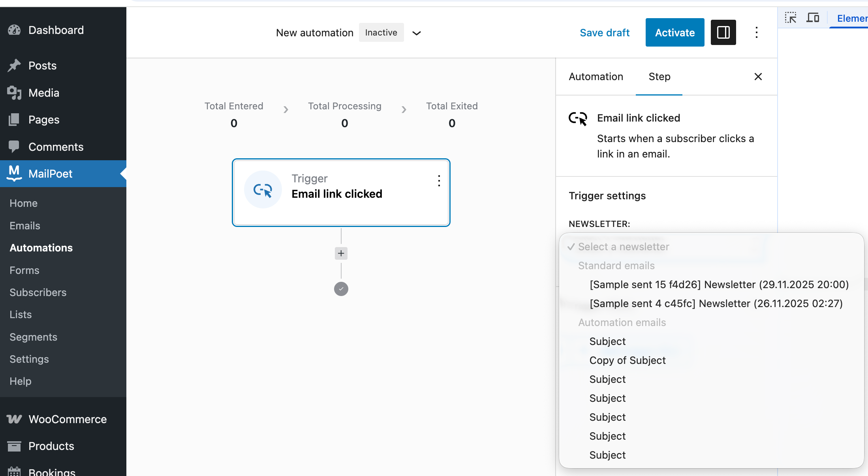Open the Posts menu item
Image resolution: width=868 pixels, height=476 pixels.
[x=63, y=66]
